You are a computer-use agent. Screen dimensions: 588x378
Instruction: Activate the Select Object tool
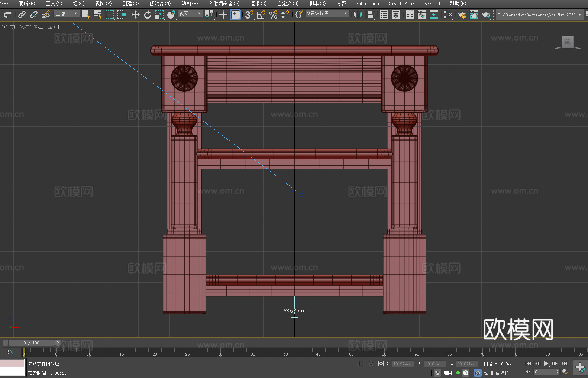pyautogui.click(x=85, y=14)
